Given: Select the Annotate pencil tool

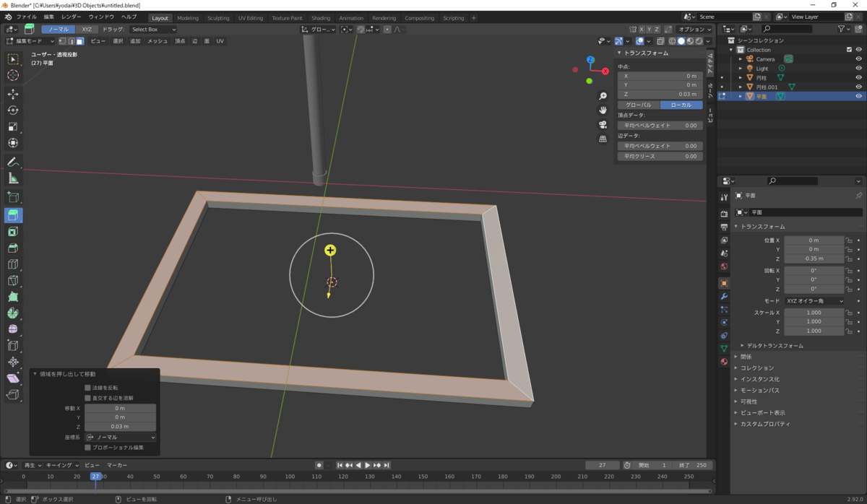Looking at the screenshot, I should 13,162.
